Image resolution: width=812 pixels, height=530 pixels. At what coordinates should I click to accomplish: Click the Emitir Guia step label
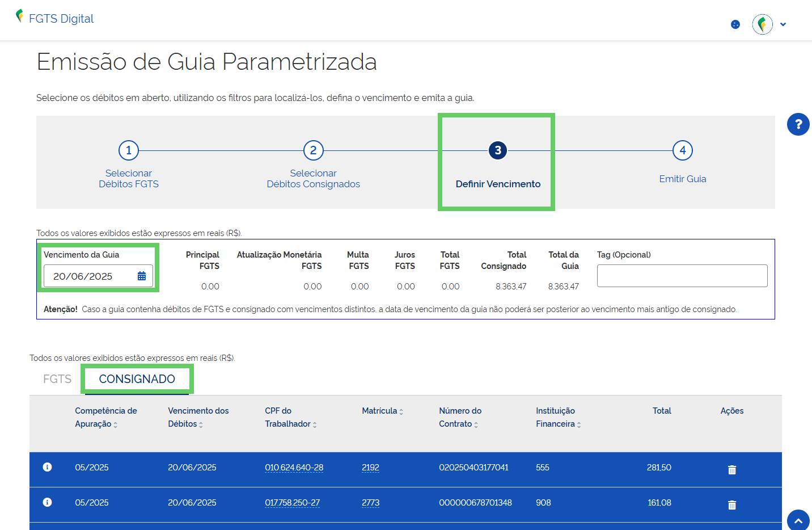(x=683, y=179)
